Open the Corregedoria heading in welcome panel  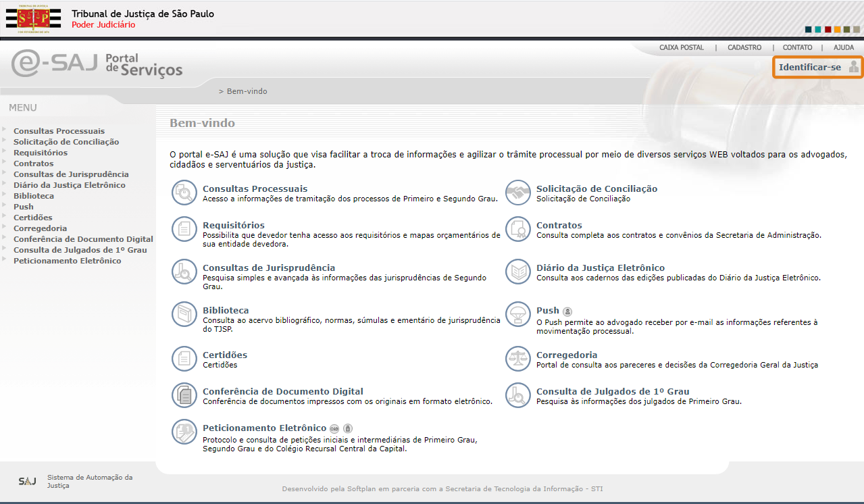[x=567, y=355]
